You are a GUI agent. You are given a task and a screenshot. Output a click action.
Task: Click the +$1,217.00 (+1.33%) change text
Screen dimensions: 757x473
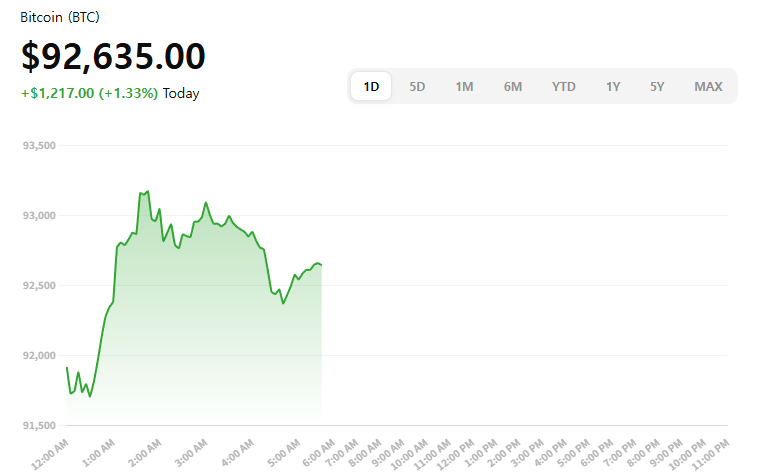pyautogui.click(x=89, y=94)
